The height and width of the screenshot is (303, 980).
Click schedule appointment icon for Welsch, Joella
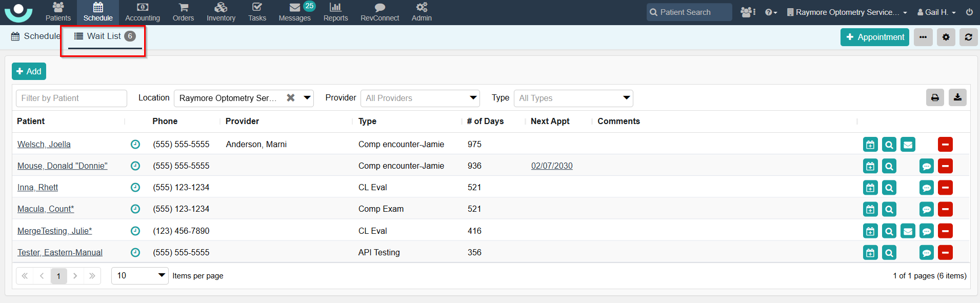(870, 145)
